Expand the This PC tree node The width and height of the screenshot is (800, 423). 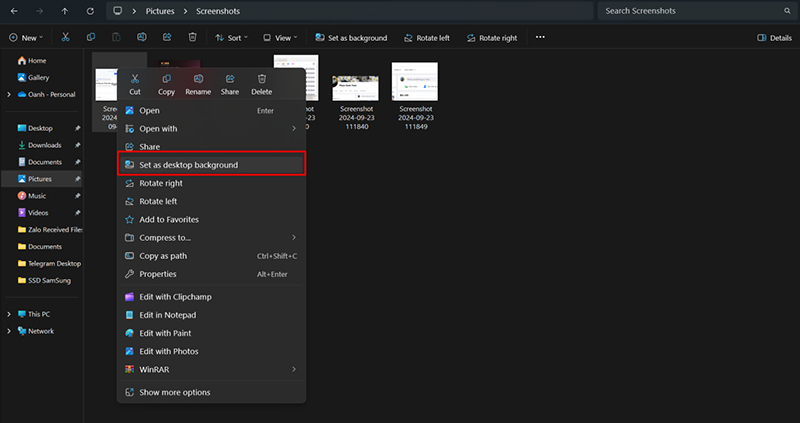click(x=9, y=313)
